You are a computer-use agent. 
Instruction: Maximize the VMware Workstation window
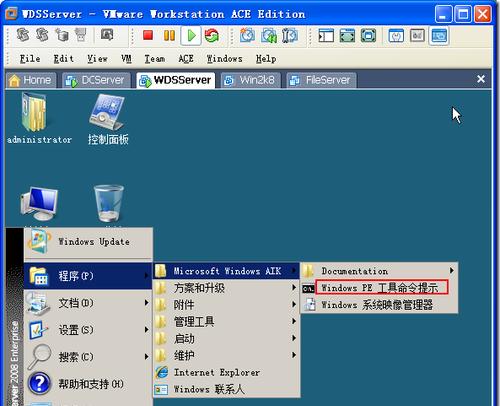tap(462, 14)
